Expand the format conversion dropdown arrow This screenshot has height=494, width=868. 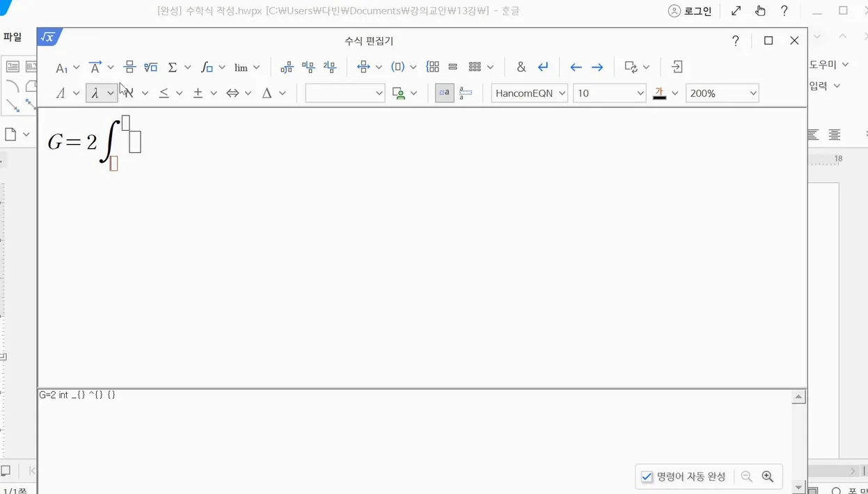[x=646, y=67]
